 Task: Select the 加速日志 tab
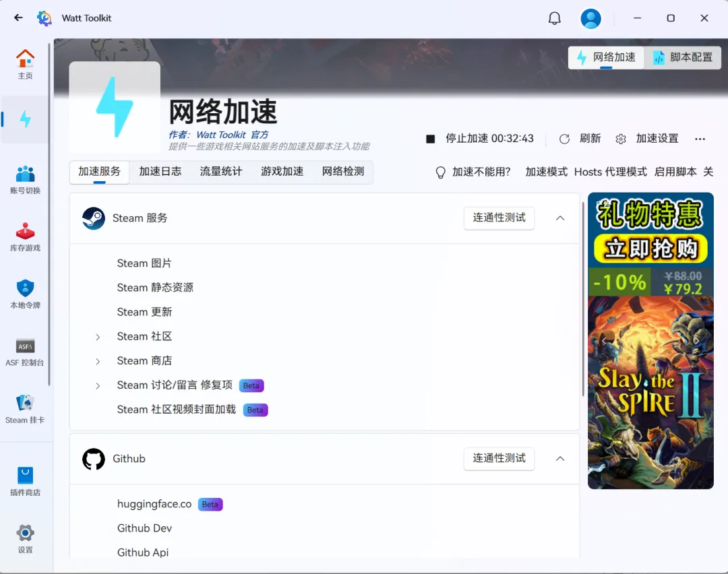pos(160,172)
